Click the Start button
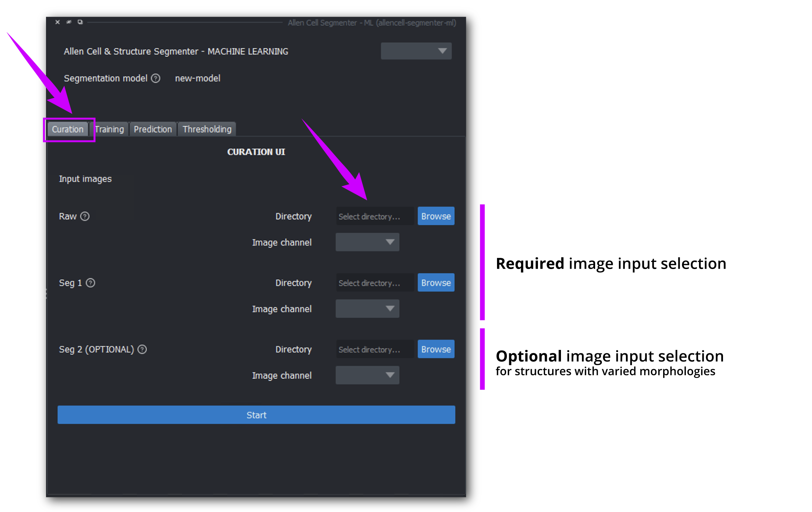 [x=256, y=415]
